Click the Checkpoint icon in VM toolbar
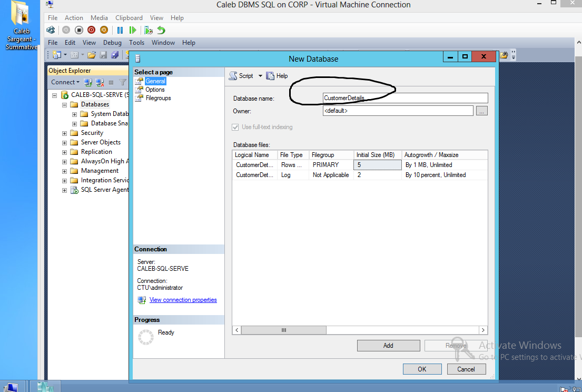Viewport: 582px width, 392px height. [149, 30]
